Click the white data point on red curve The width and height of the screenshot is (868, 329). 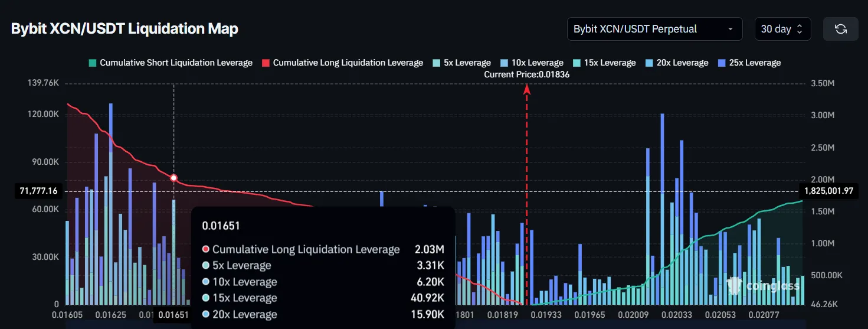coord(173,178)
